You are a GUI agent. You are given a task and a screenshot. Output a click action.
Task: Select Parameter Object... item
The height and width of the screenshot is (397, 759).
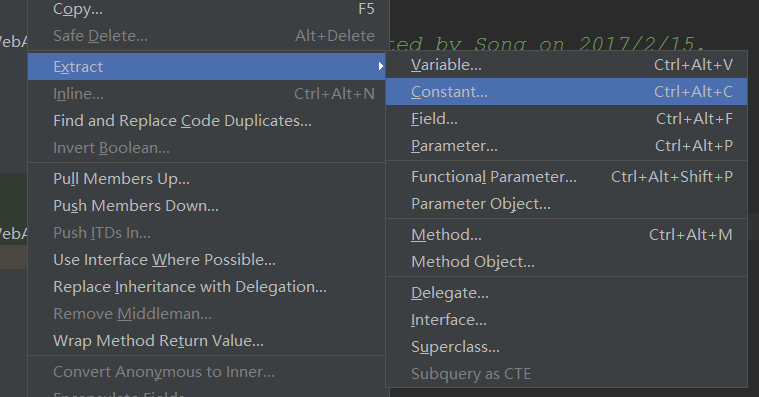(x=566, y=204)
